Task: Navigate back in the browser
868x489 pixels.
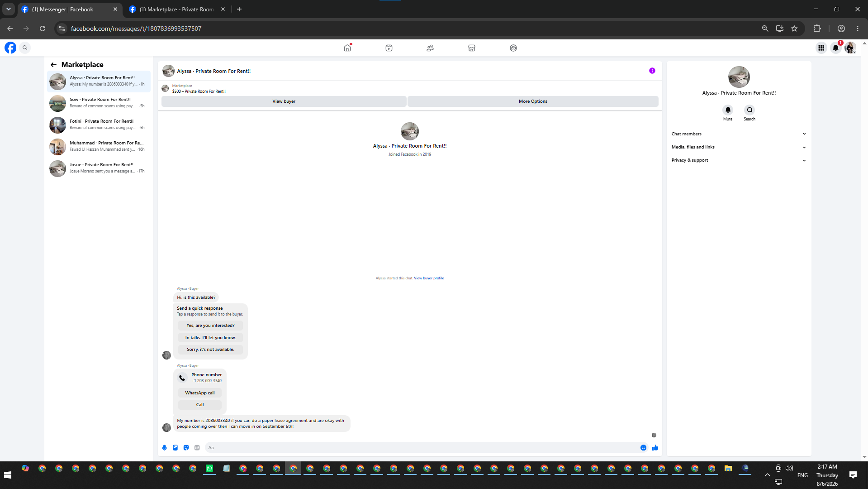Action: pyautogui.click(x=10, y=29)
